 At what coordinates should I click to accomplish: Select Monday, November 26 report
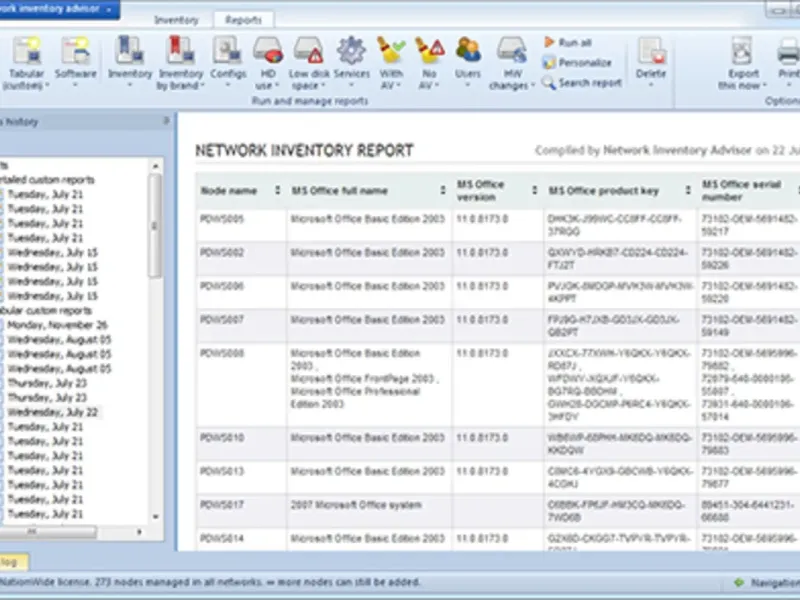coord(57,325)
